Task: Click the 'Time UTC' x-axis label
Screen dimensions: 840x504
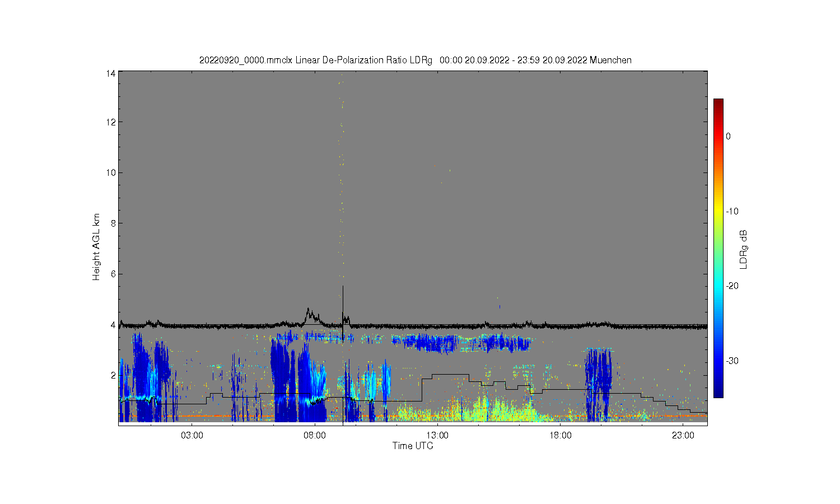Action: [x=413, y=446]
